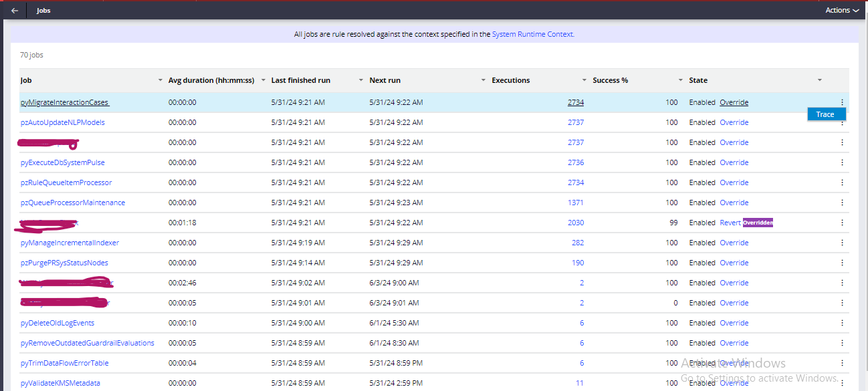
Task: Open the System Runtime Context link
Action: coord(533,34)
